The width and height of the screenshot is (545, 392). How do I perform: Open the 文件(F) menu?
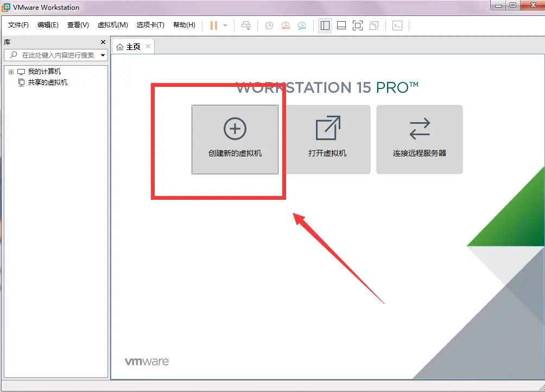pos(18,25)
